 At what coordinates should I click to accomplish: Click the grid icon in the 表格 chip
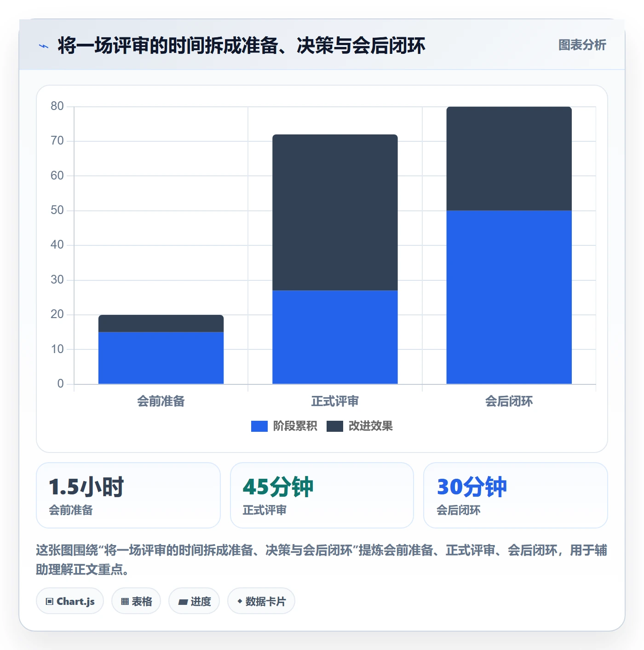point(125,602)
